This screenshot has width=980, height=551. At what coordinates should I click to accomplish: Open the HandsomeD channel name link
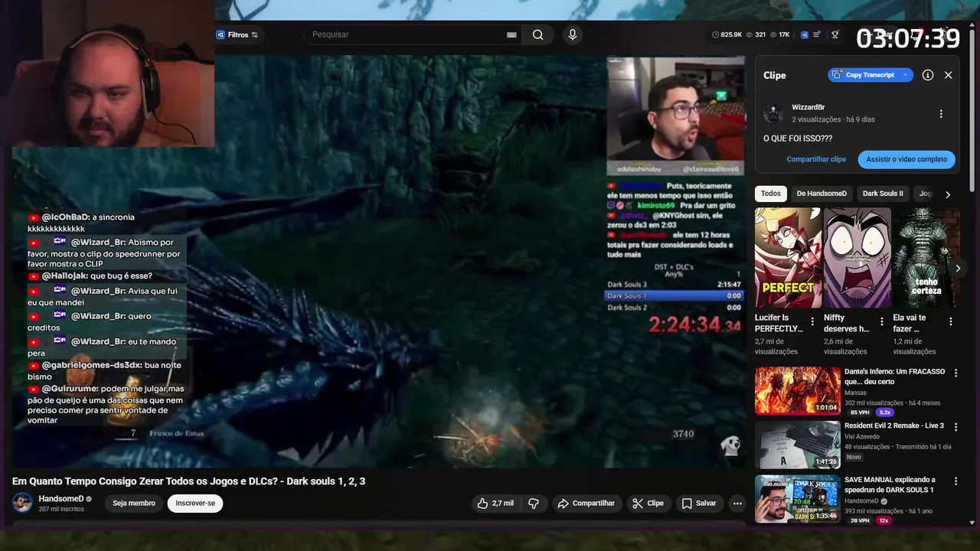point(61,499)
